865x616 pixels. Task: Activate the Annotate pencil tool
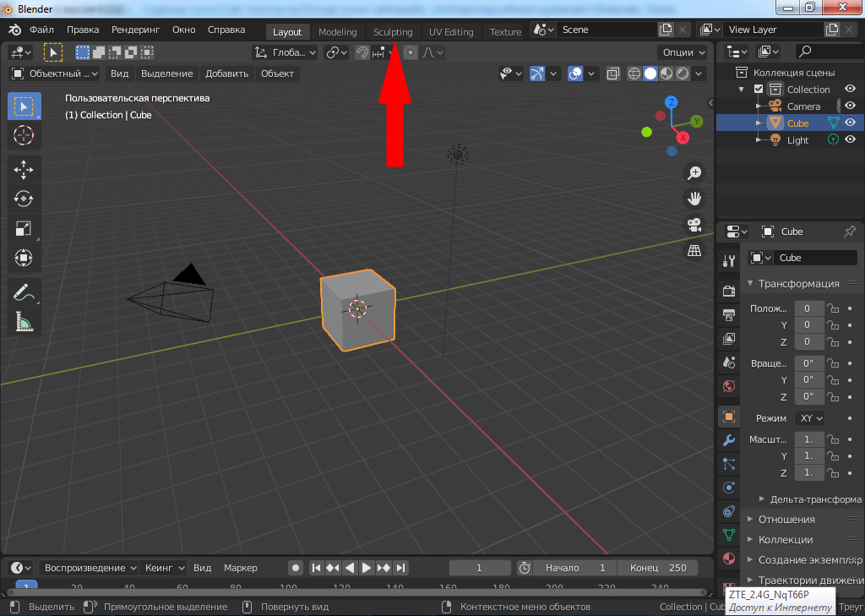coord(24,292)
